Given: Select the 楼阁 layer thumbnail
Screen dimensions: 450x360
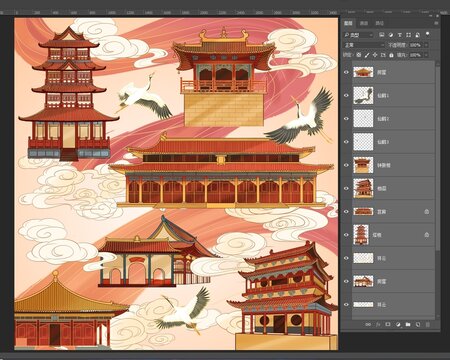Looking at the screenshot, I should tap(363, 188).
